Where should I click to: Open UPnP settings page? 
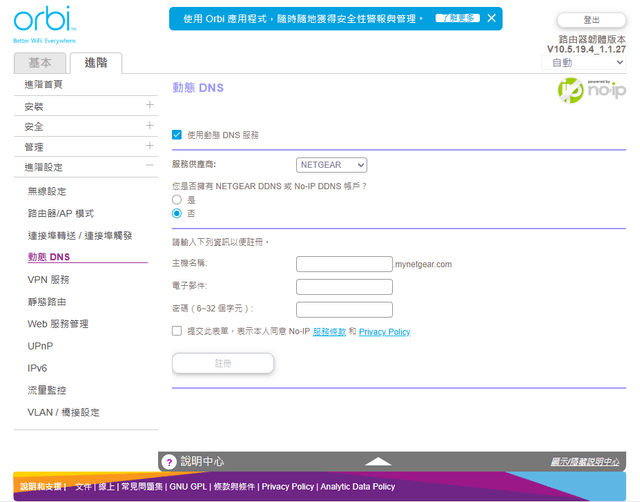[40, 346]
